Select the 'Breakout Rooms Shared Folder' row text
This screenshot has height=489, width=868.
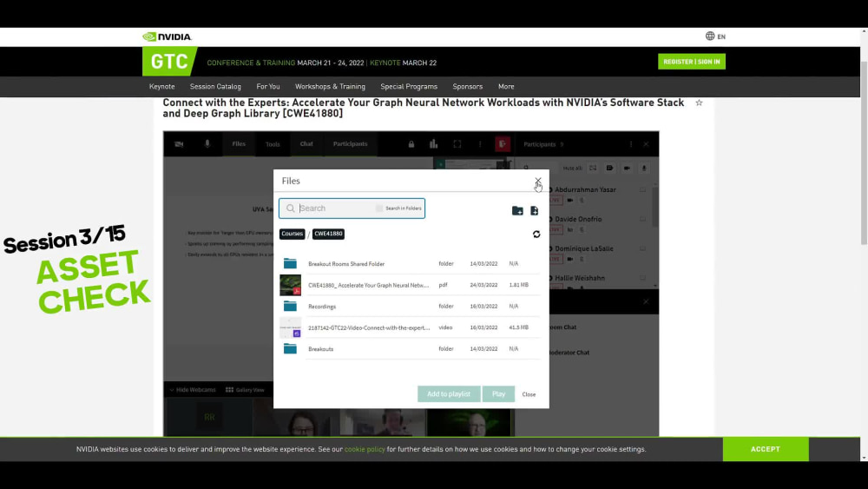(x=346, y=264)
